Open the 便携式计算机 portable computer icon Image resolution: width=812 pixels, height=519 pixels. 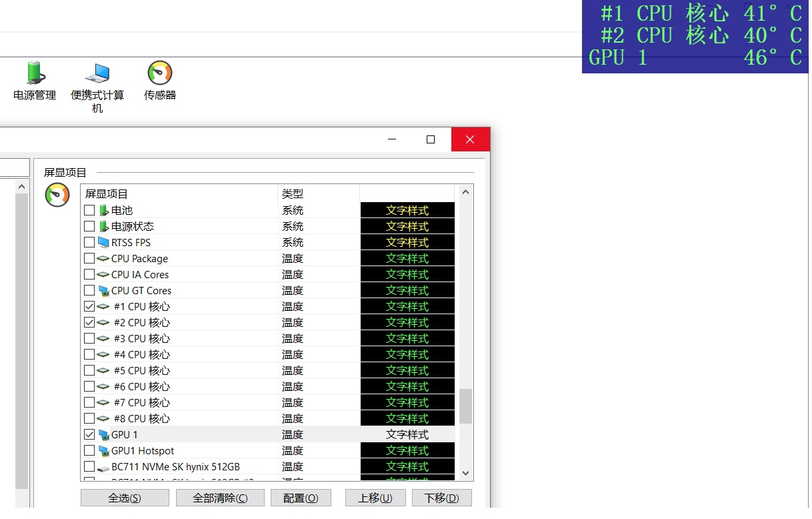tap(97, 73)
